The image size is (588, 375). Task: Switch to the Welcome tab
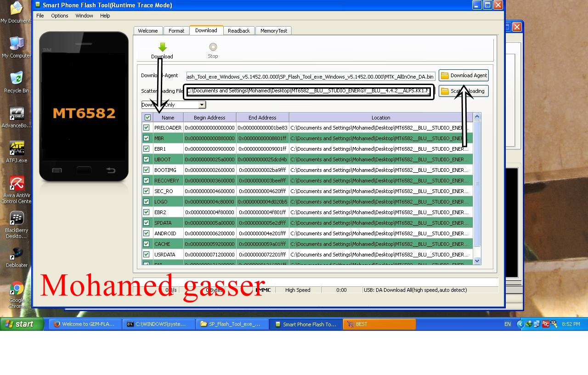[x=148, y=31]
